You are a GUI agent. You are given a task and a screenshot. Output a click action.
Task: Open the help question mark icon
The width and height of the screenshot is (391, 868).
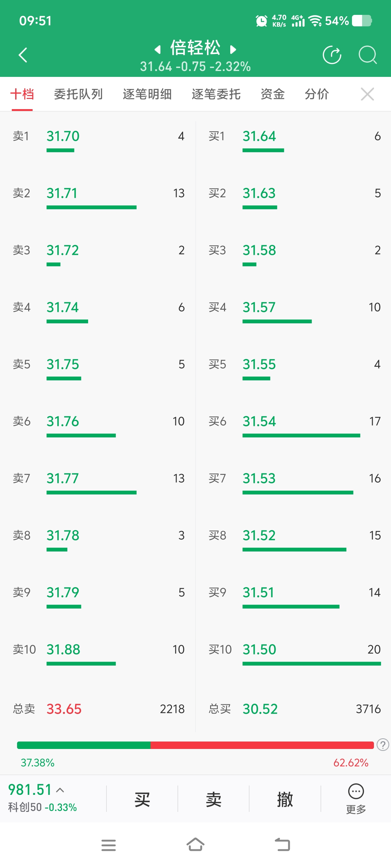[383, 745]
